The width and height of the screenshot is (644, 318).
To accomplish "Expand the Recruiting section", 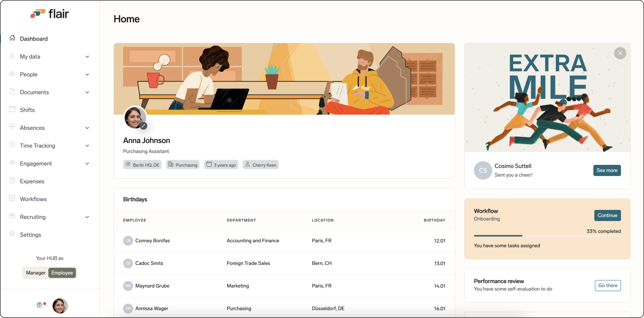I will (x=87, y=217).
